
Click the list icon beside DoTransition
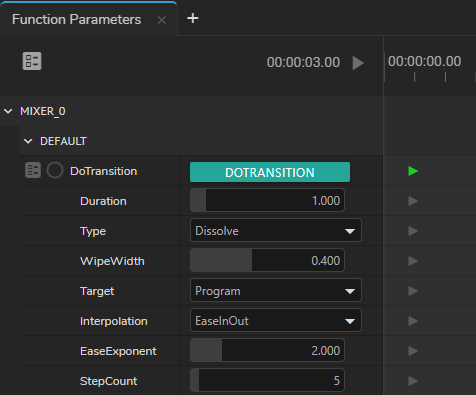coord(33,170)
